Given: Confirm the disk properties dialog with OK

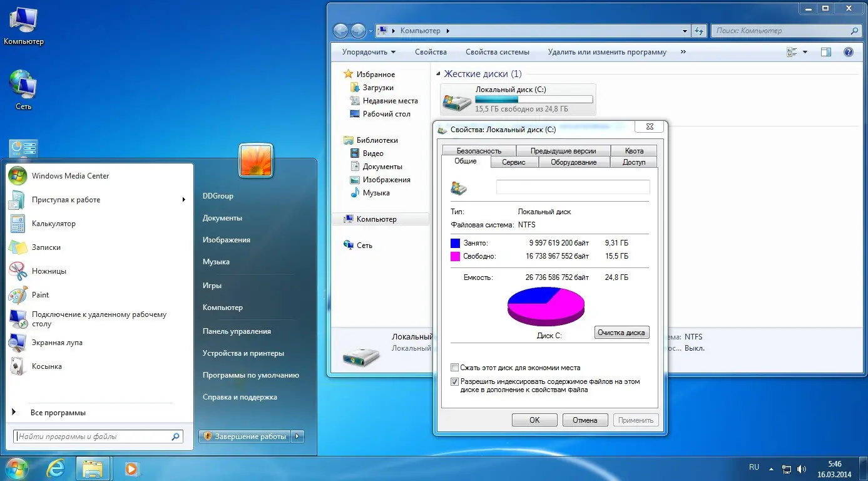Looking at the screenshot, I should (534, 420).
